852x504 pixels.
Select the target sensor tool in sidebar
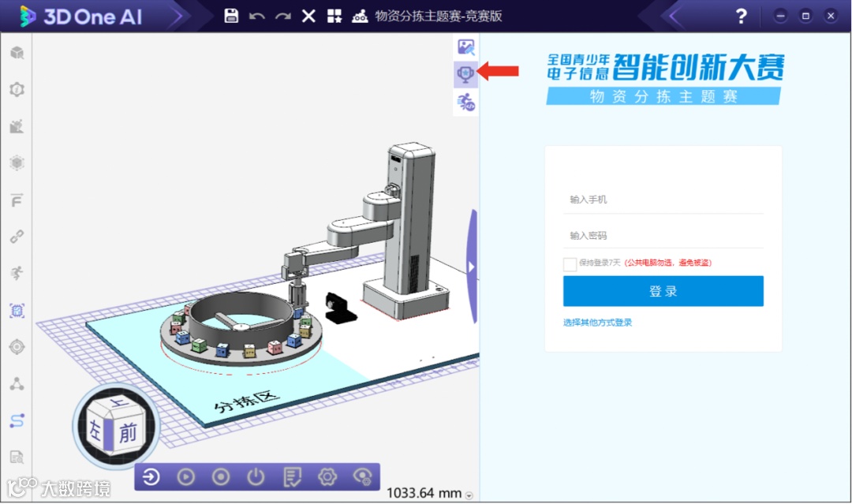pos(17,346)
